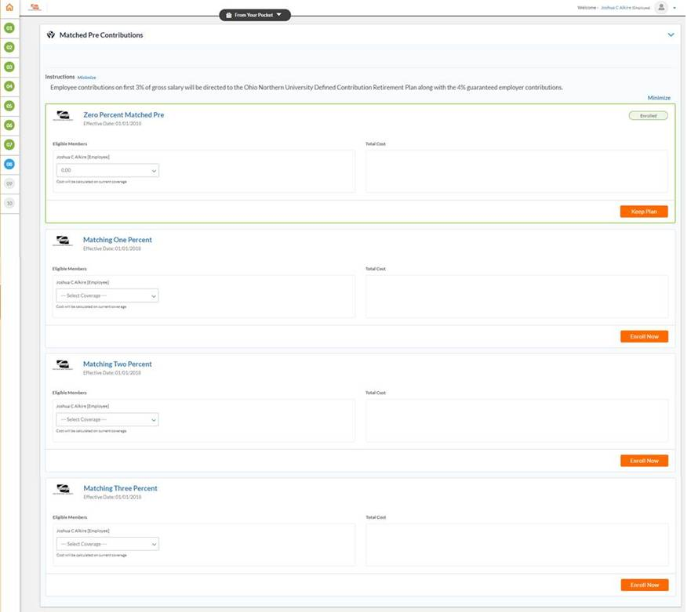Go to step 10 in sidebar
Image resolution: width=691 pixels, height=616 pixels.
9,203
